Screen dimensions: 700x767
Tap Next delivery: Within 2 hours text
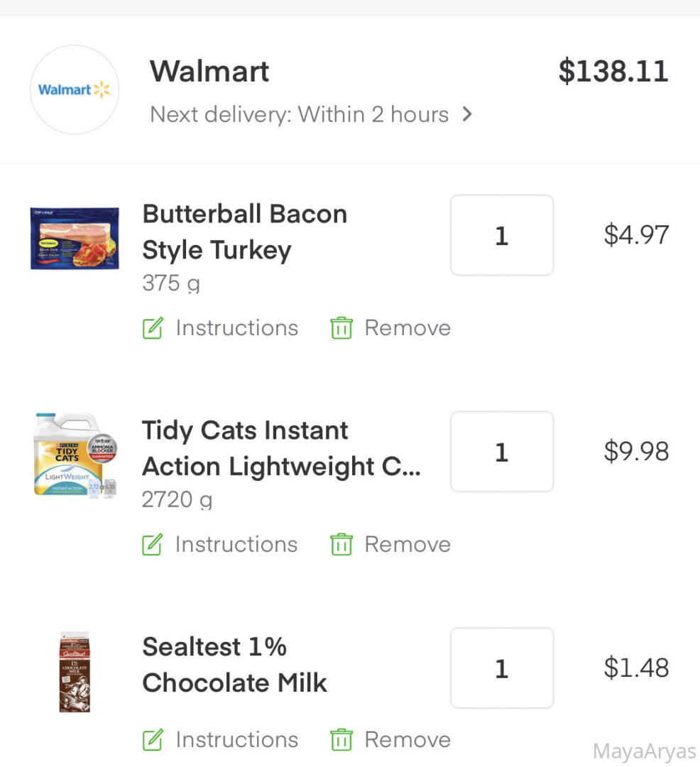pos(299,114)
